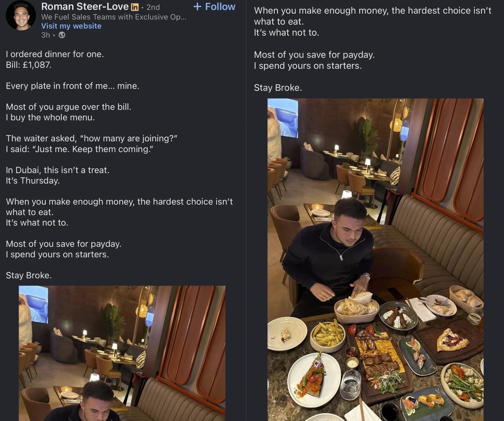Click the line 'In Dubai, this isn't a treat.'
The image size is (504, 421).
pyautogui.click(x=58, y=170)
